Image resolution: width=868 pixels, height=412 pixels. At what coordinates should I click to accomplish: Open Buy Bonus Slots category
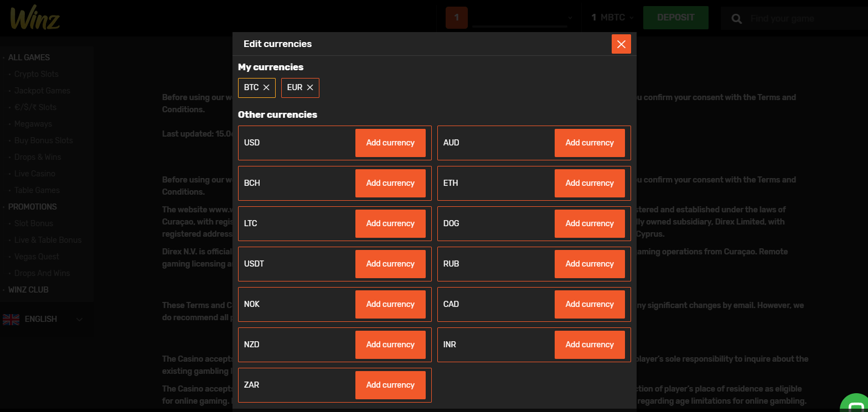click(44, 140)
